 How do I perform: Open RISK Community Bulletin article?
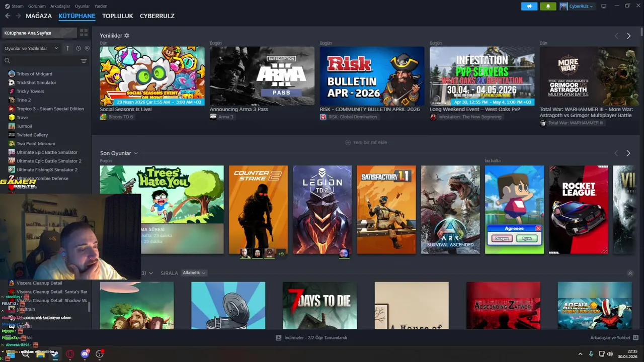[x=370, y=109]
